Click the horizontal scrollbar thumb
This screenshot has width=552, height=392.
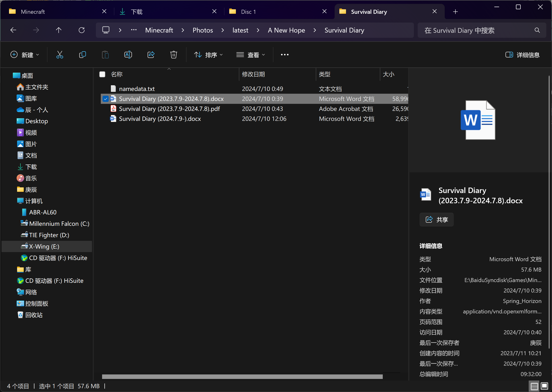pyautogui.click(x=242, y=377)
